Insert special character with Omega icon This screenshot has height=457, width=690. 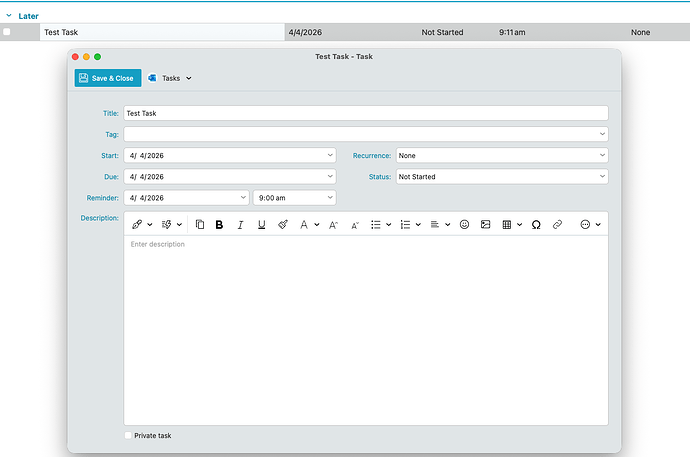[536, 225]
